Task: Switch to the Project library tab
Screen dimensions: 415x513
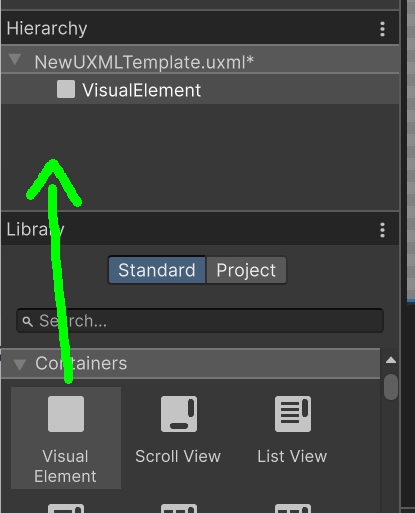Action: pos(246,270)
